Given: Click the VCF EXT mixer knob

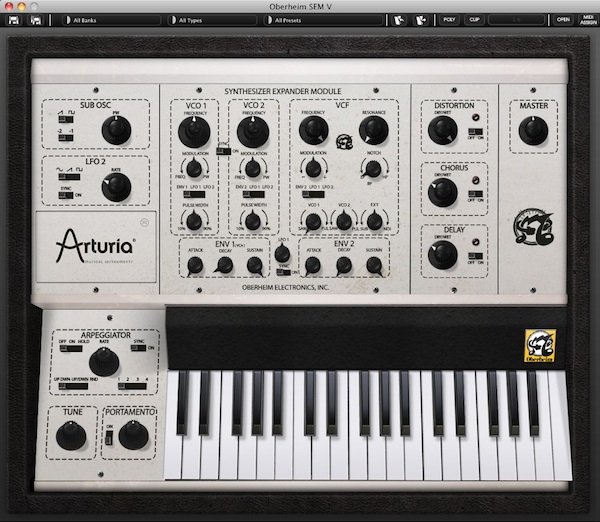Looking at the screenshot, I should click(x=374, y=222).
